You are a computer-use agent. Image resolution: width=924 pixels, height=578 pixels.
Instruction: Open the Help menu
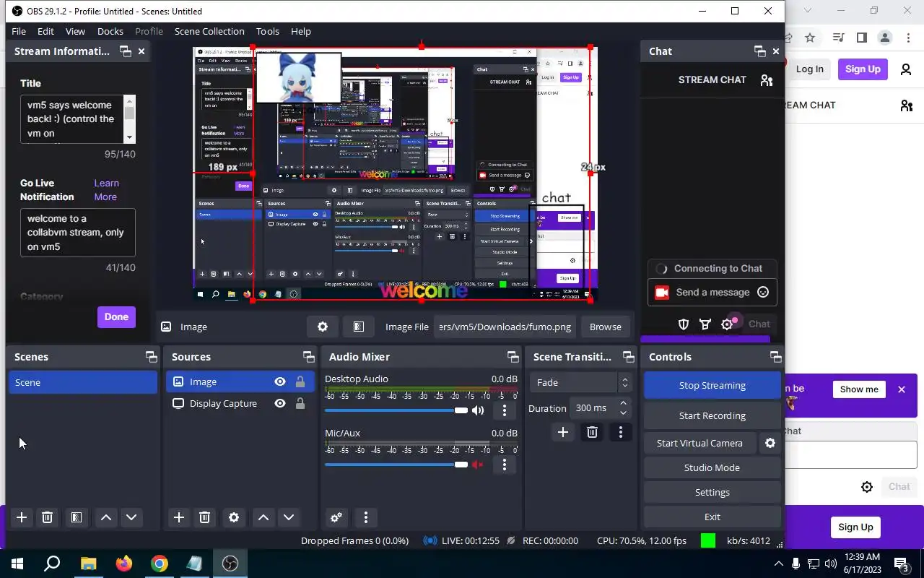pos(301,31)
